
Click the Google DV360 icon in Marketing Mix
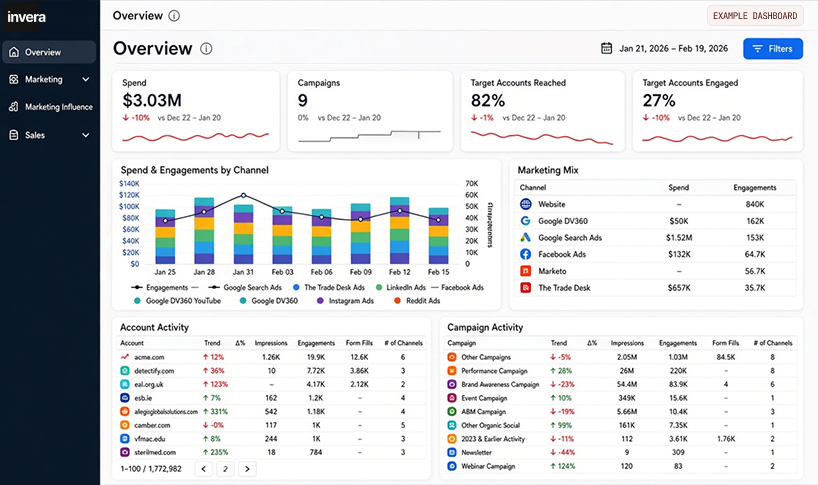[526, 221]
